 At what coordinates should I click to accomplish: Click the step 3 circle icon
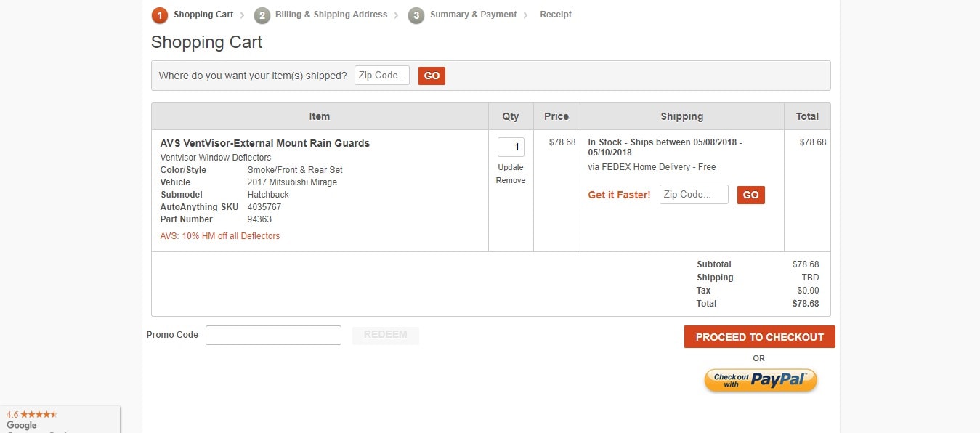pos(416,15)
